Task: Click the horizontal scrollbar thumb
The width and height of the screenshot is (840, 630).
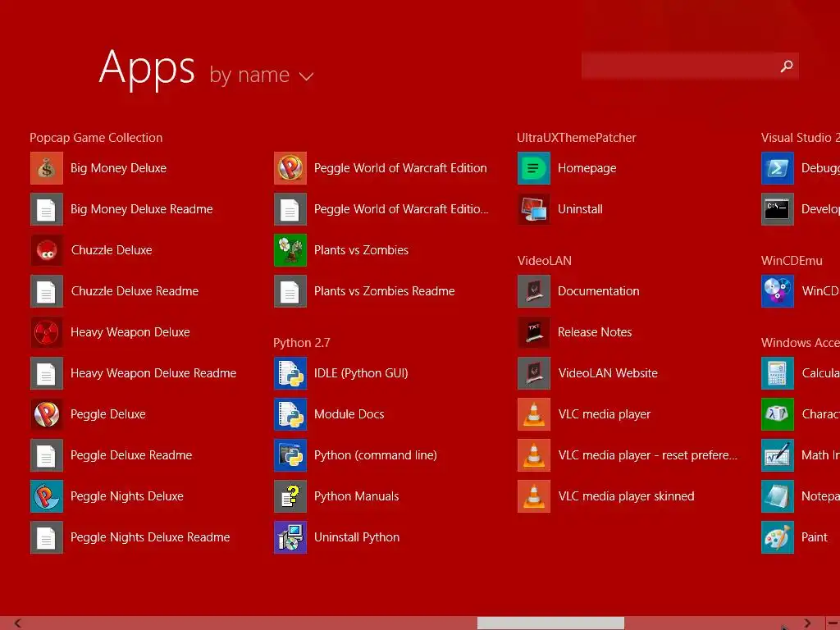Action: point(550,623)
